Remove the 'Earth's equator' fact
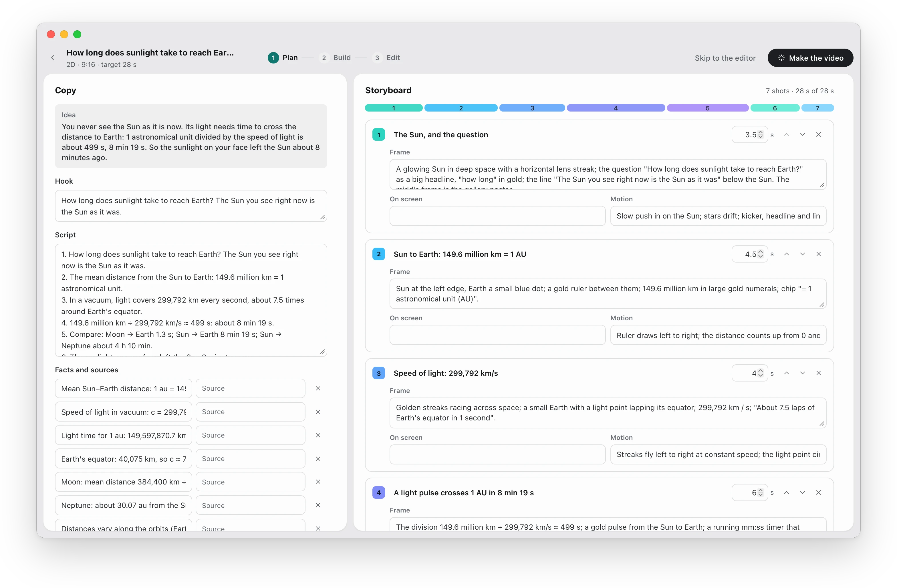This screenshot has width=897, height=588. coord(318,459)
